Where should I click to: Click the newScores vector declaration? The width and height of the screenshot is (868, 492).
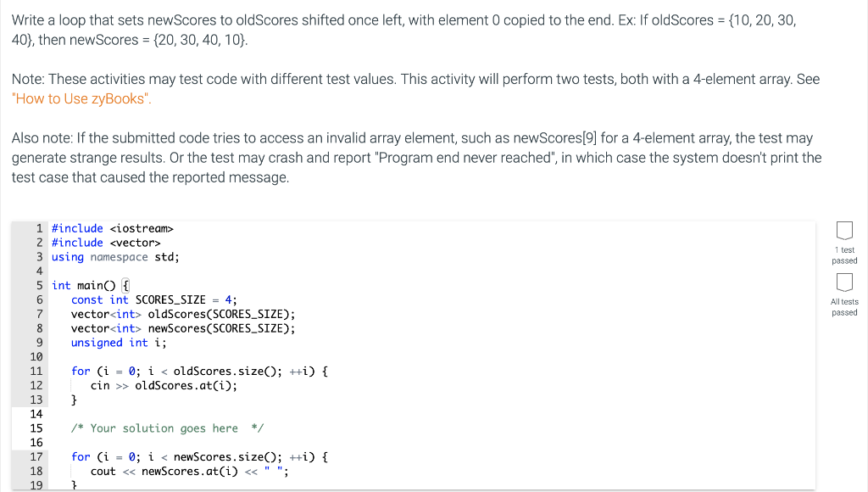(183, 328)
